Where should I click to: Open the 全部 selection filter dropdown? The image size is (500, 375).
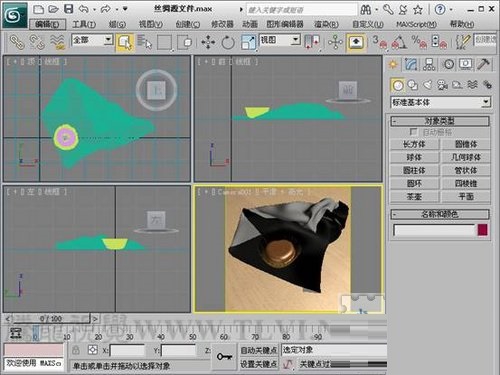click(x=92, y=40)
